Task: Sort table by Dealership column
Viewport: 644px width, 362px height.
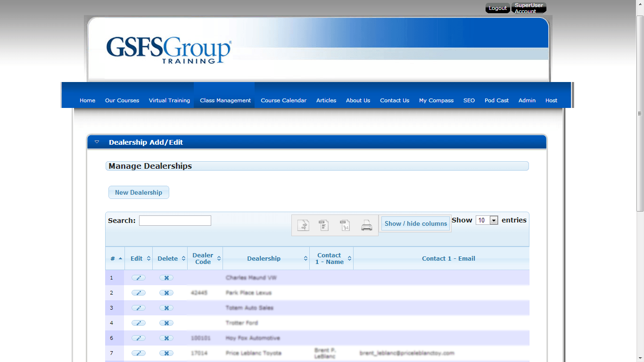Action: click(264, 258)
